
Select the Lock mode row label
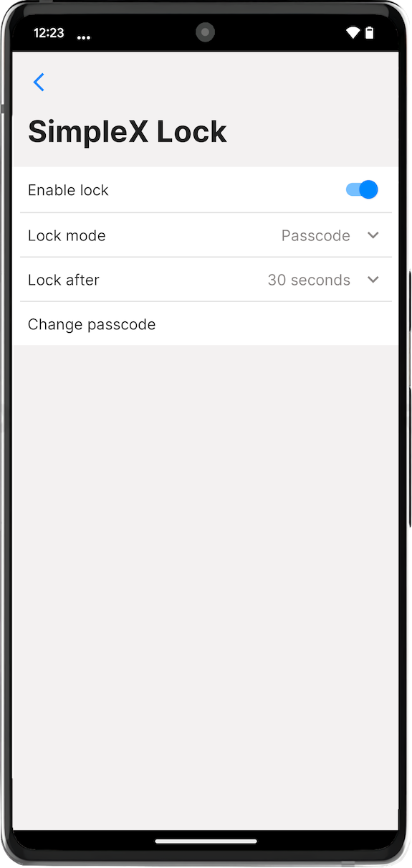(x=67, y=235)
